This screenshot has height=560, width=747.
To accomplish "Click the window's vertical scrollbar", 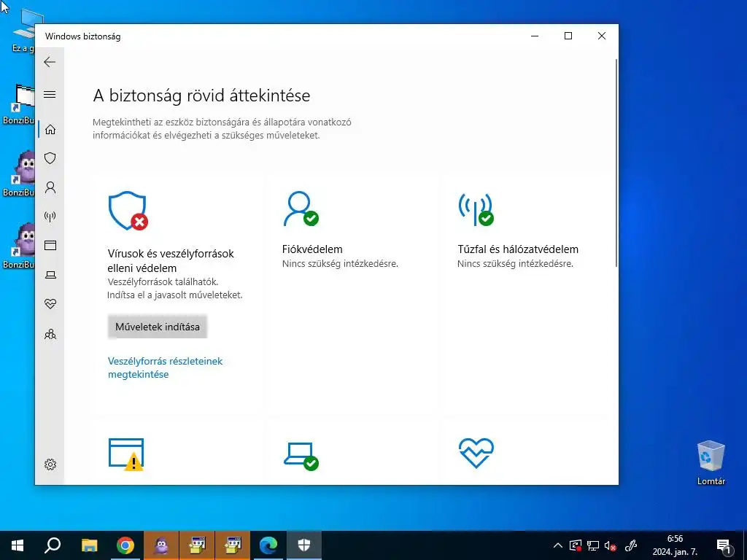I will (616, 162).
